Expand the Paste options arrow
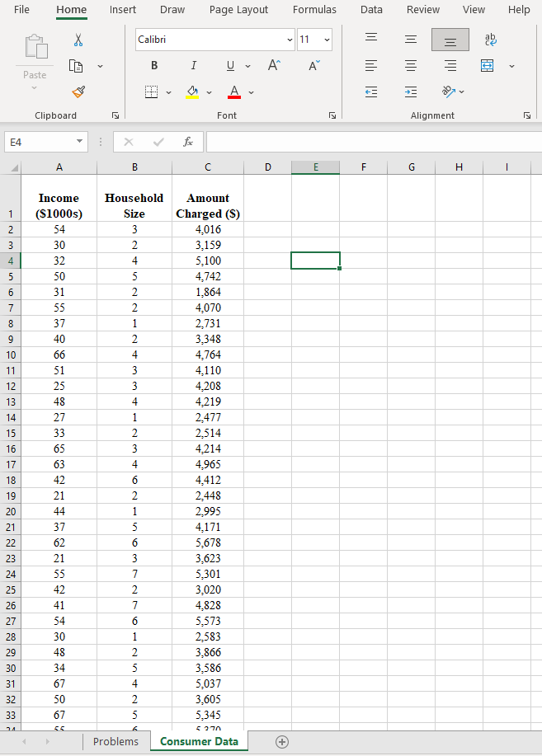Screen dimensions: 542x756 tap(35, 87)
